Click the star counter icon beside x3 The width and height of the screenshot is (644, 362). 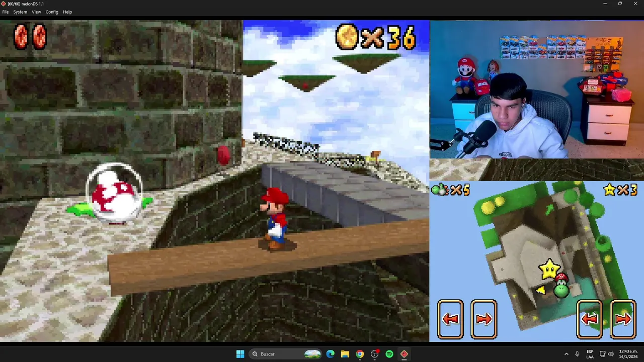point(610,190)
